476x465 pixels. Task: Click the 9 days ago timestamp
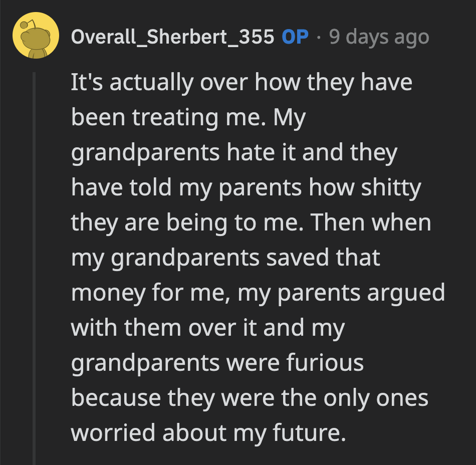tap(379, 36)
